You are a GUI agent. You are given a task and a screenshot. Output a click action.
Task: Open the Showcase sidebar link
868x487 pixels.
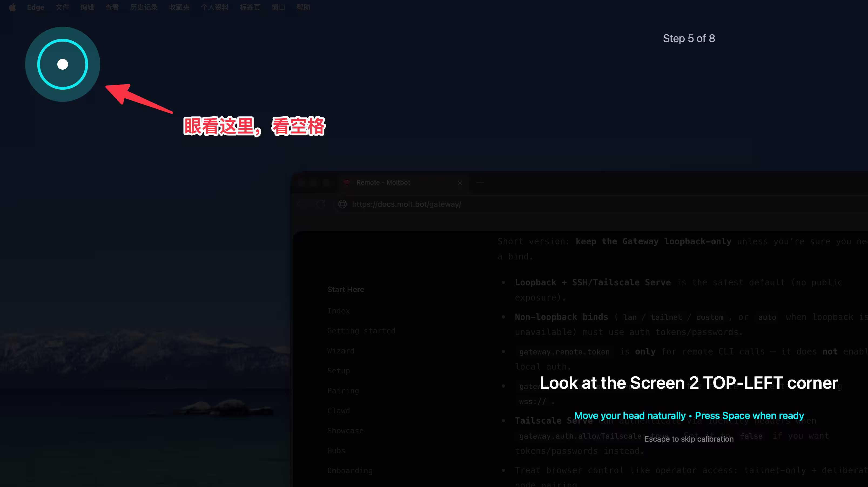pos(345,430)
